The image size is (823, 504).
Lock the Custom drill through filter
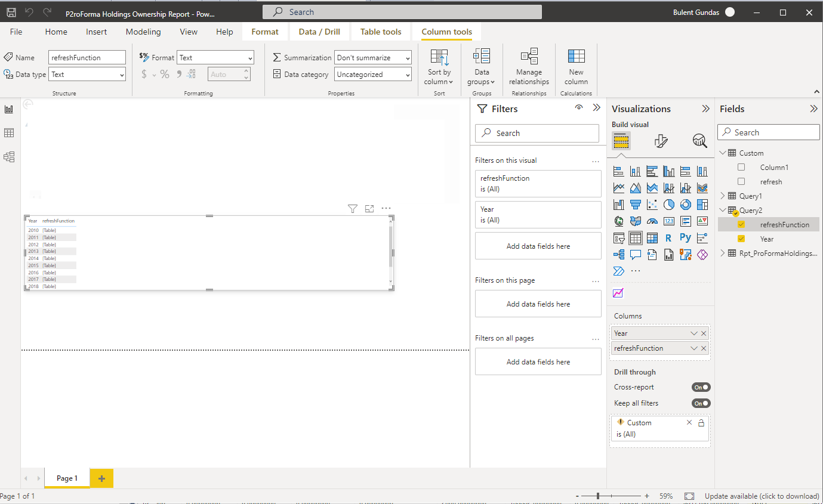[x=701, y=423]
